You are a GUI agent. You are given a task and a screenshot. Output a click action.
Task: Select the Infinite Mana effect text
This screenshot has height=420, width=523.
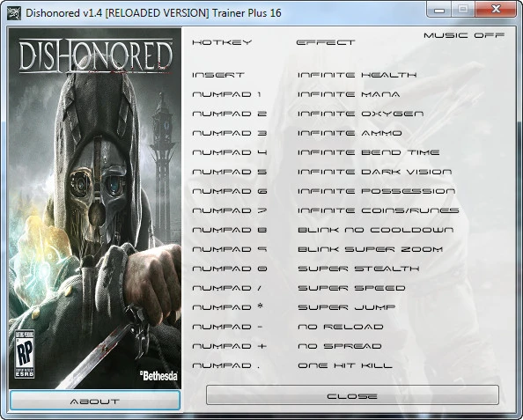click(349, 94)
